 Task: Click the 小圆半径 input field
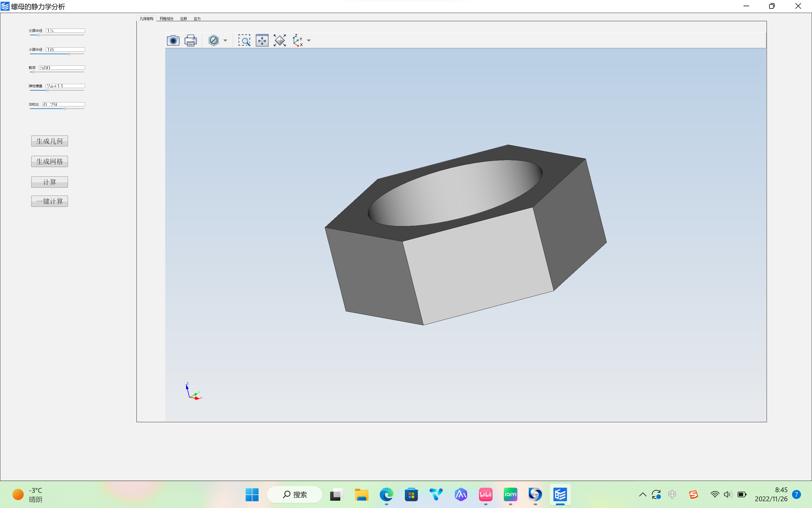click(x=65, y=49)
